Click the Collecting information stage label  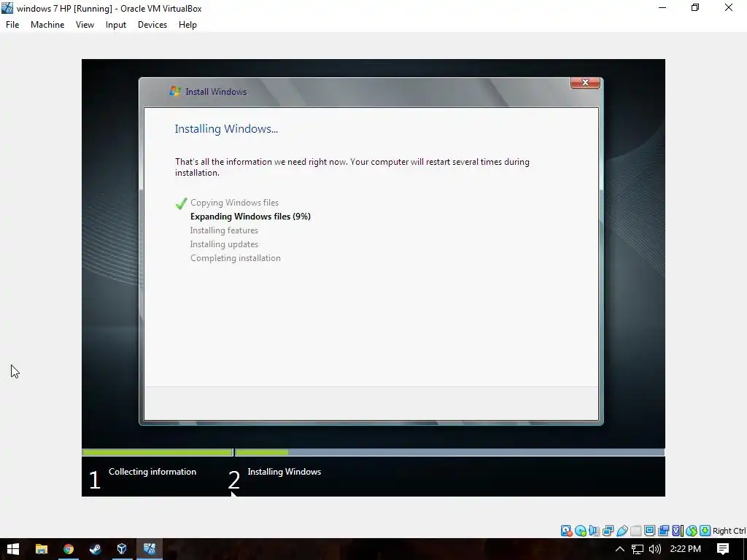click(x=152, y=472)
